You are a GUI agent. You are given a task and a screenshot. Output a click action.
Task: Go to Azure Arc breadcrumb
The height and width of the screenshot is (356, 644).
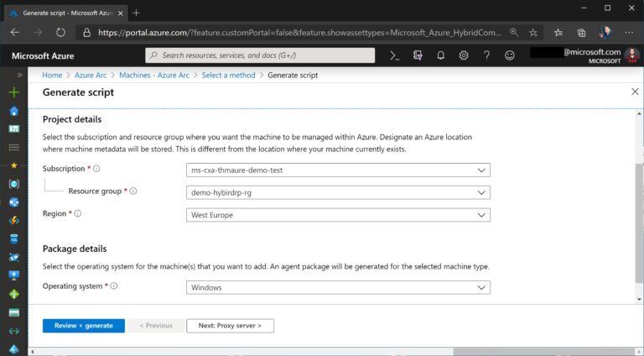click(91, 76)
